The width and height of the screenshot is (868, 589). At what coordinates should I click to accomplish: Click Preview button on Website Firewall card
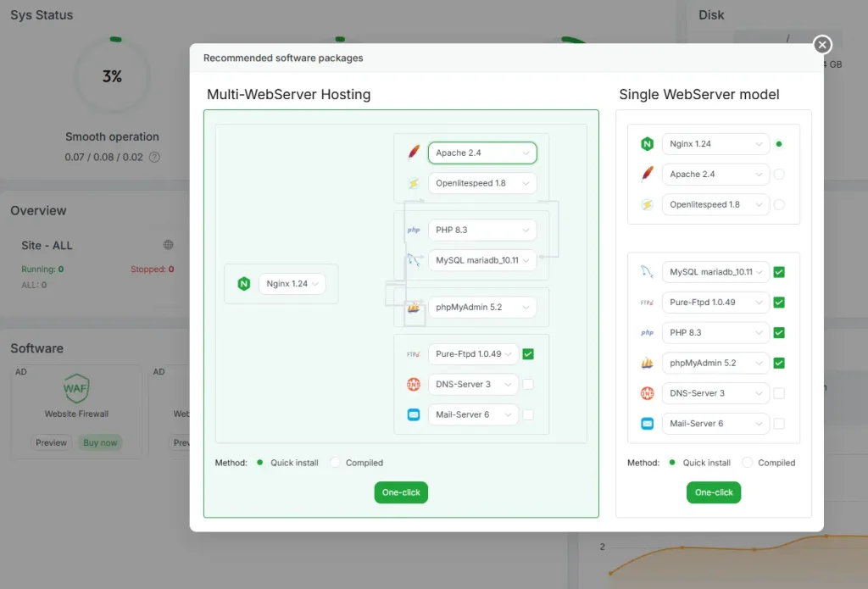tap(51, 443)
